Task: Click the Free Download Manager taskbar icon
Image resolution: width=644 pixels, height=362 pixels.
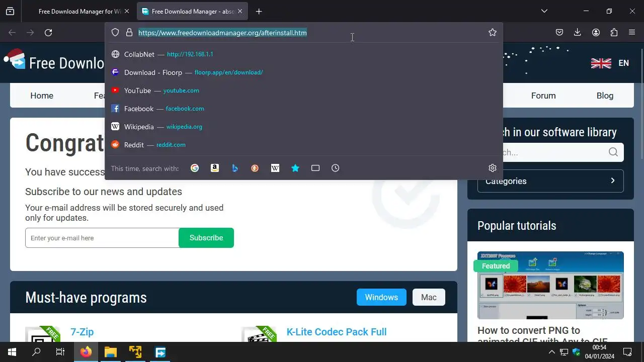Action: (160, 352)
